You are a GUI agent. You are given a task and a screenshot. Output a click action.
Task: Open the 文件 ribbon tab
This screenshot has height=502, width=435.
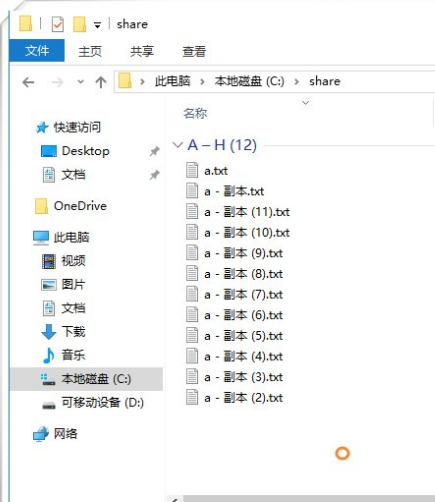(37, 51)
